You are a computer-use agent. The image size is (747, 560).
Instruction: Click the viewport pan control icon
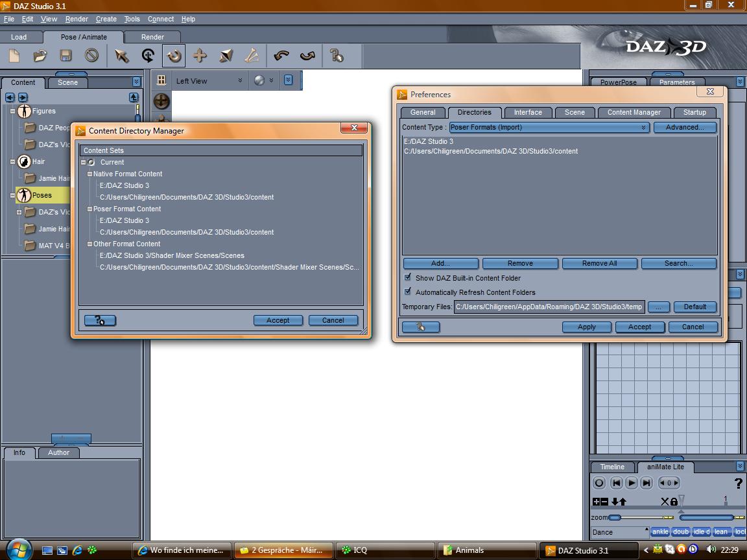161,101
